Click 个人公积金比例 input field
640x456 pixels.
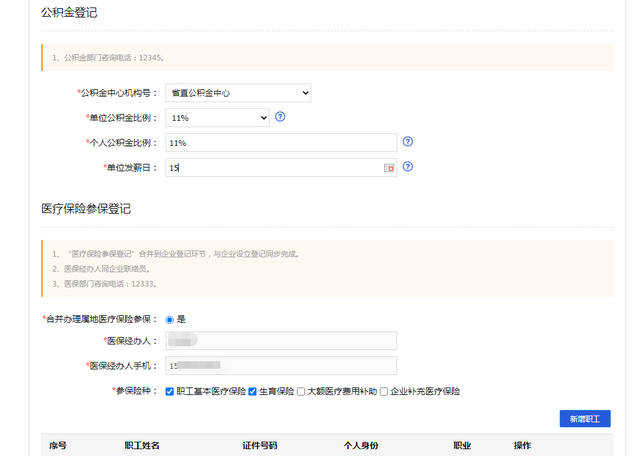(281, 143)
